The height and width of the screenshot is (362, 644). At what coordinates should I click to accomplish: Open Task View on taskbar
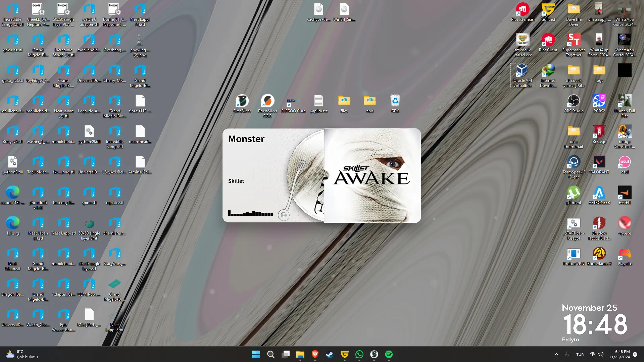click(285, 354)
